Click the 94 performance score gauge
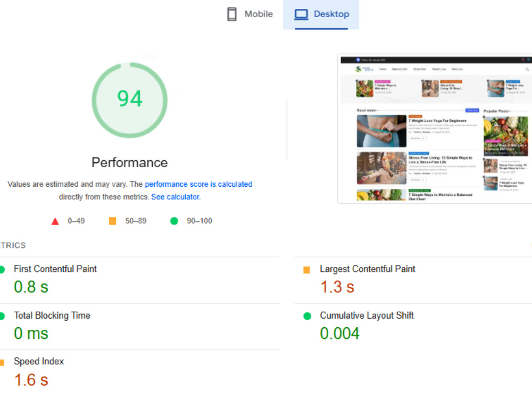Screen dimensions: 532x399 click(130, 100)
